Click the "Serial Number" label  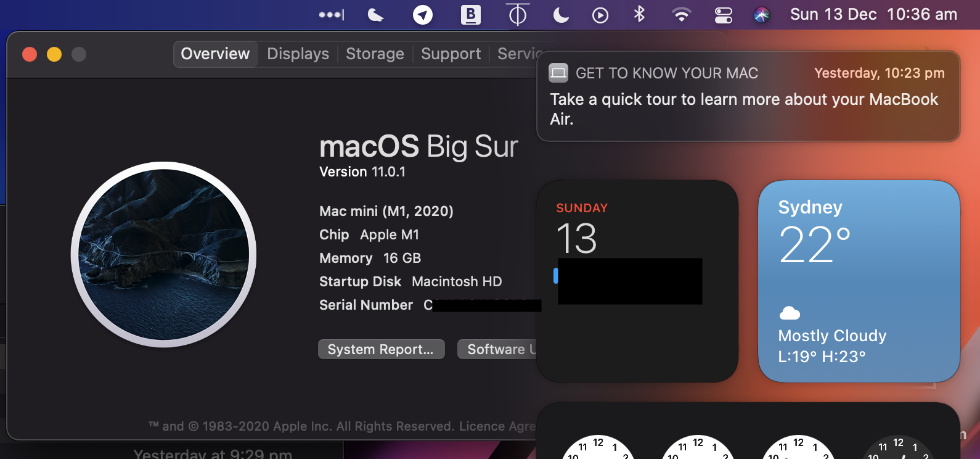tap(366, 305)
